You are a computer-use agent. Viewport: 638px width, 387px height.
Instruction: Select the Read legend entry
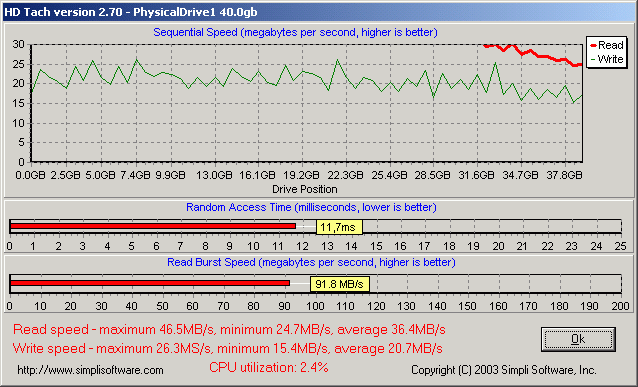[x=607, y=45]
